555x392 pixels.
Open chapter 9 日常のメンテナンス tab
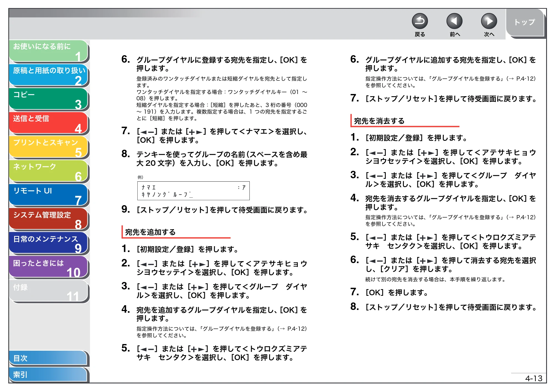(49, 243)
